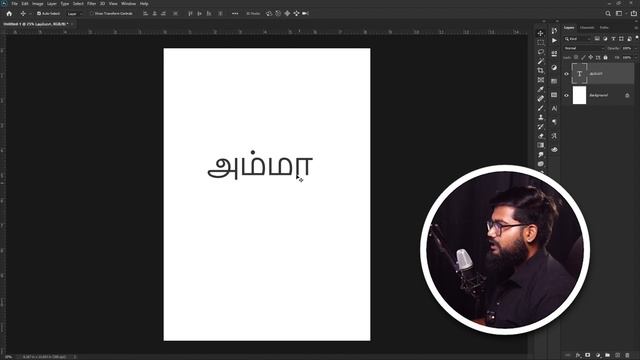Add layer style fx at panel bottom

click(578, 356)
